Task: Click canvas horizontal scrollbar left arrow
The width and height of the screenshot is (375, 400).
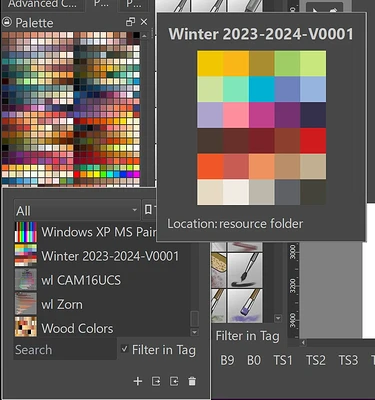Action: click(x=303, y=343)
